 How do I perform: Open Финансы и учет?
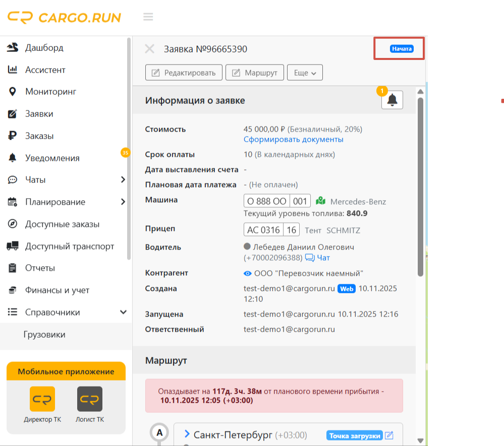tap(57, 291)
